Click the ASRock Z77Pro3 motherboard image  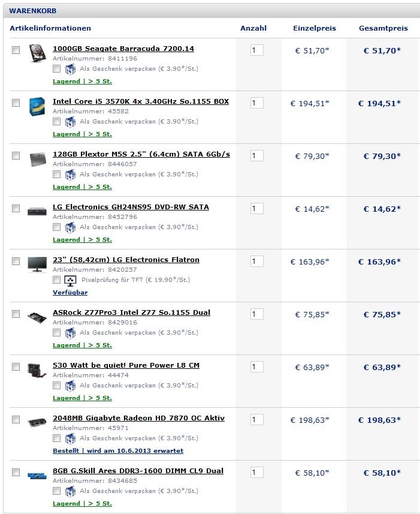37,316
